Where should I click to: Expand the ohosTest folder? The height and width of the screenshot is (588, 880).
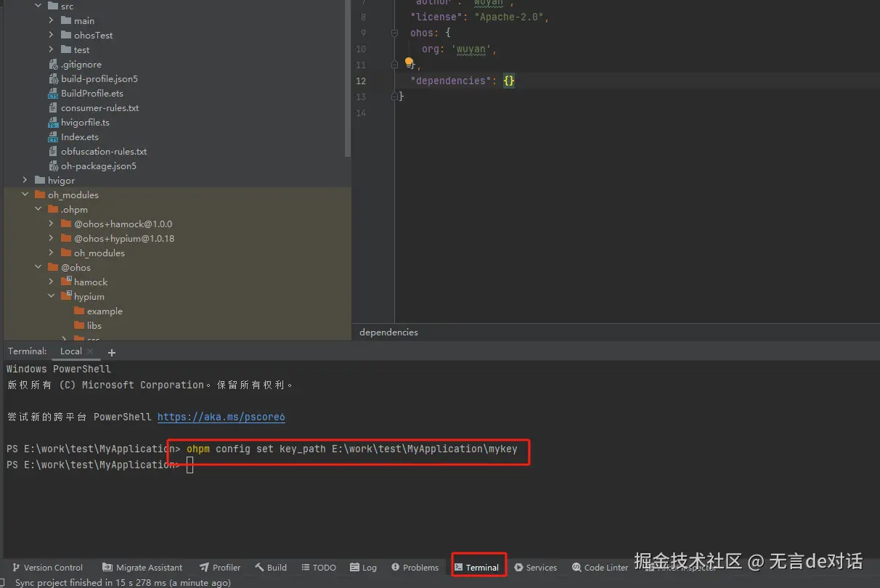tap(51, 35)
